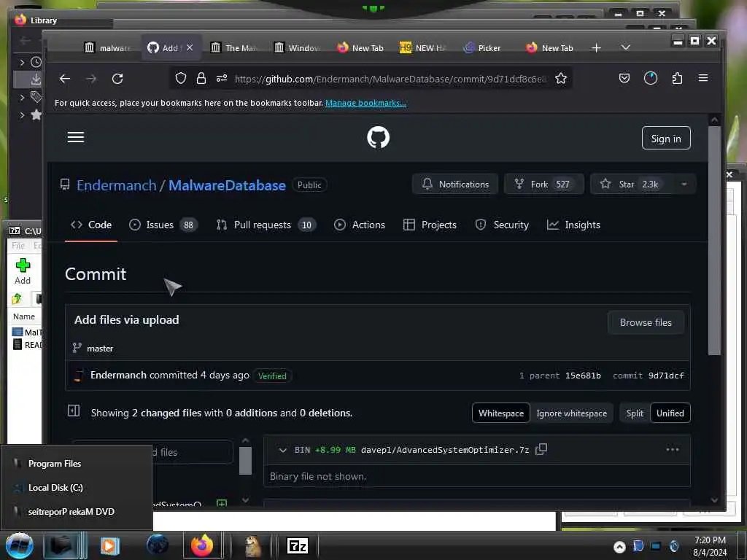Click the Notifications button

pos(455,184)
